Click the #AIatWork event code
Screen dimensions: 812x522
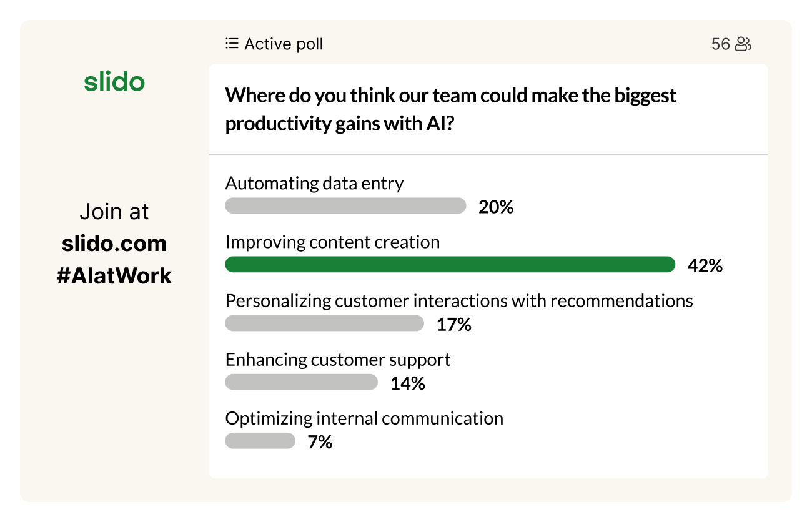click(x=114, y=276)
